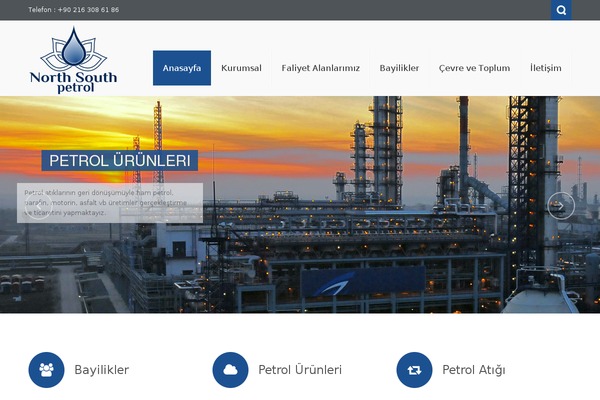Open Çevre ve Toplum page

pos(474,68)
